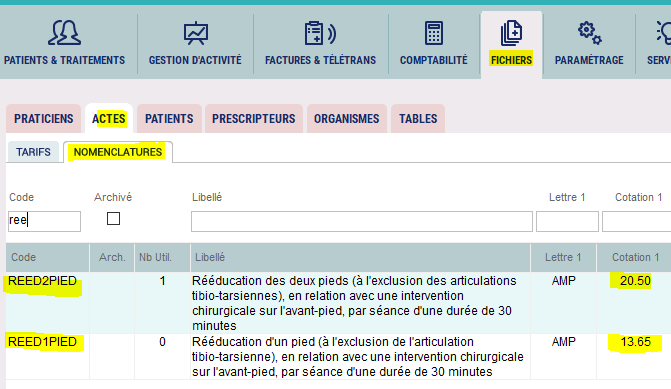Viewport: 671px width, 389px height.
Task: Sort by the Code column header
Action: coord(48,257)
